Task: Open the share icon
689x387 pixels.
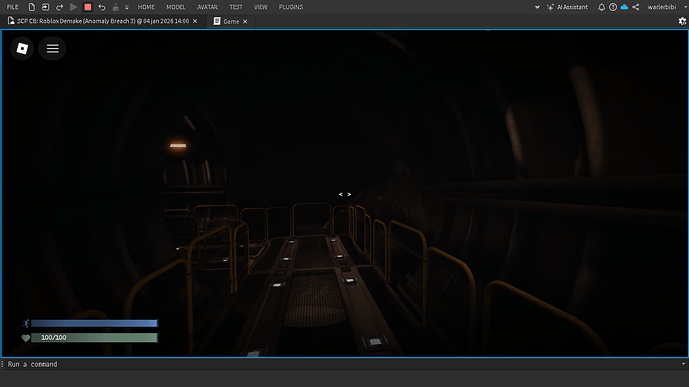Action: (x=636, y=7)
